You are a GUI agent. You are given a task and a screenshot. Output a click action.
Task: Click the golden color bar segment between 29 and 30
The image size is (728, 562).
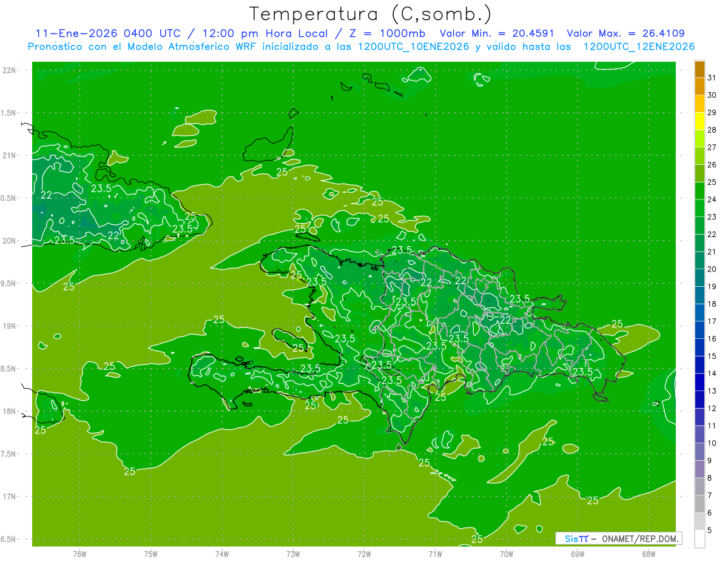[x=699, y=104]
